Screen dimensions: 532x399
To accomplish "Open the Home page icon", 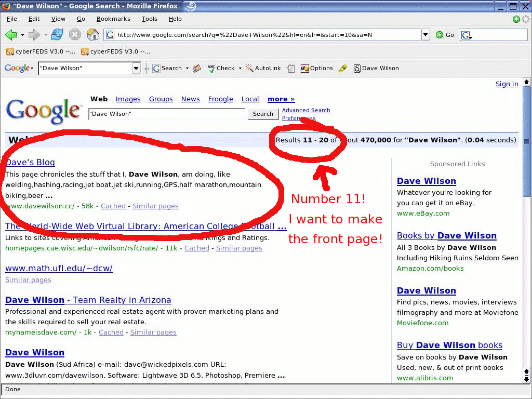I will tap(92, 34).
